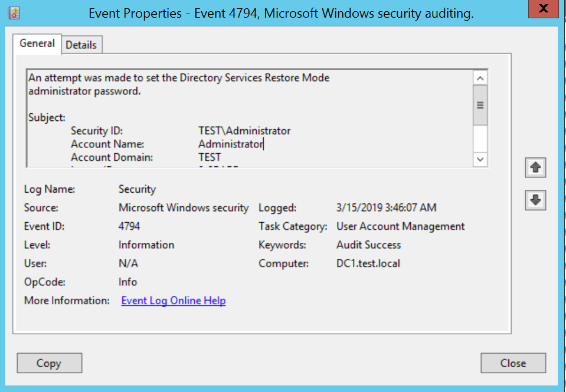Click the description scrollbar thumb
The width and height of the screenshot is (566, 392).
pyautogui.click(x=480, y=105)
